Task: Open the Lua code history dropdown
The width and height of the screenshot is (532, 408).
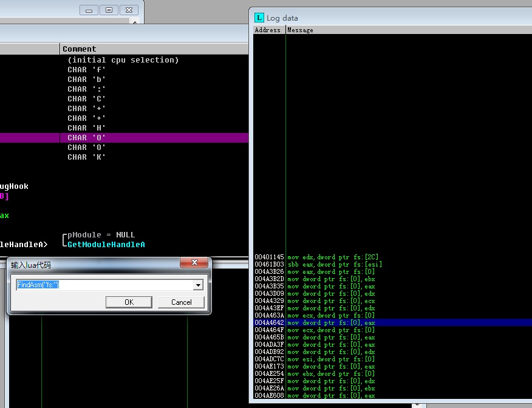Action: (x=198, y=285)
